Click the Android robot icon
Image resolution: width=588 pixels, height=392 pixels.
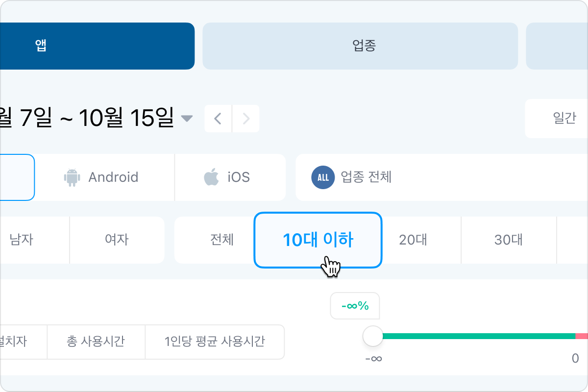(x=72, y=177)
